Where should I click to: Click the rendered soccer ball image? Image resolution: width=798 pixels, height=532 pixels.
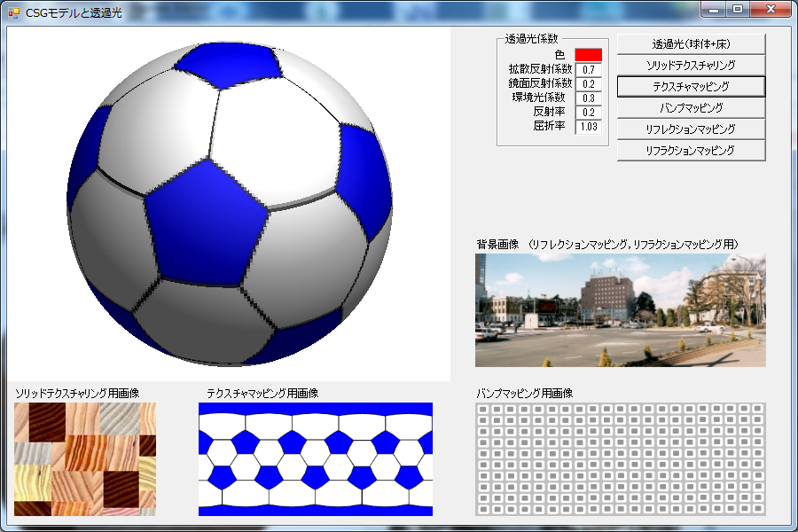tap(229, 204)
